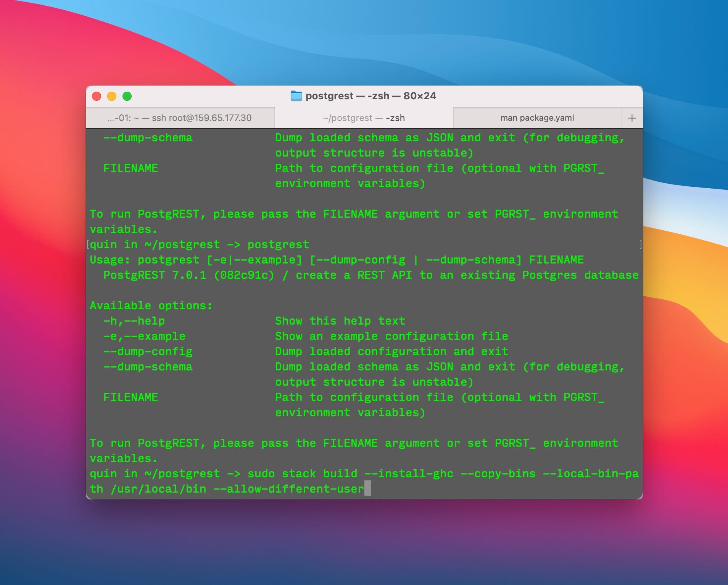This screenshot has height=585, width=728.
Task: Click the '-e,--example' option text
Action: click(x=145, y=336)
